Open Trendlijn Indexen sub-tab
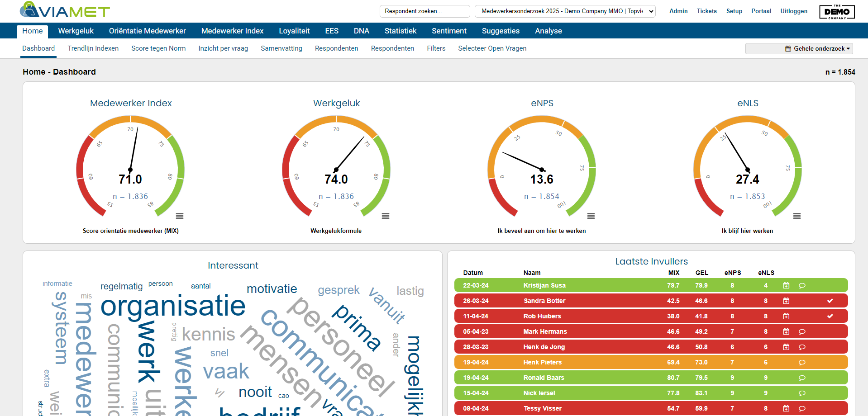The image size is (868, 416). [93, 48]
